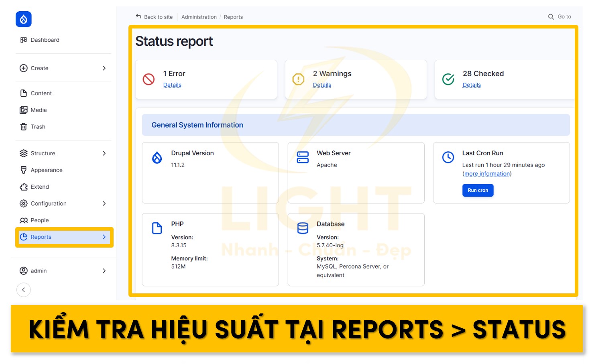Click the Apache web server value
Image resolution: width=590 pixels, height=364 pixels.
pos(327,165)
